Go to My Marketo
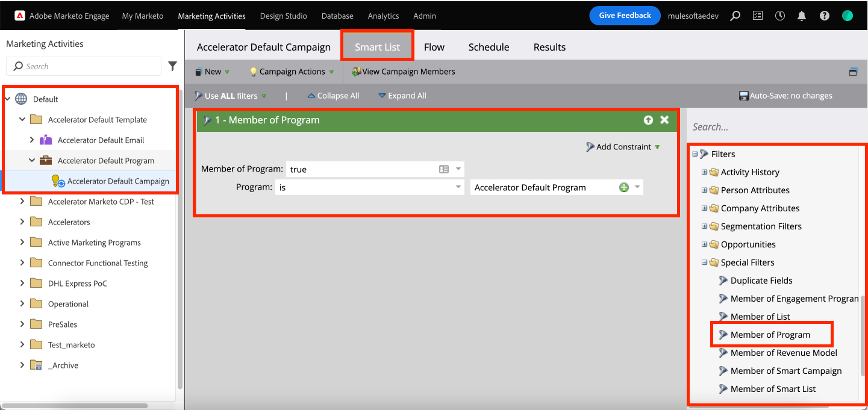 pos(143,16)
